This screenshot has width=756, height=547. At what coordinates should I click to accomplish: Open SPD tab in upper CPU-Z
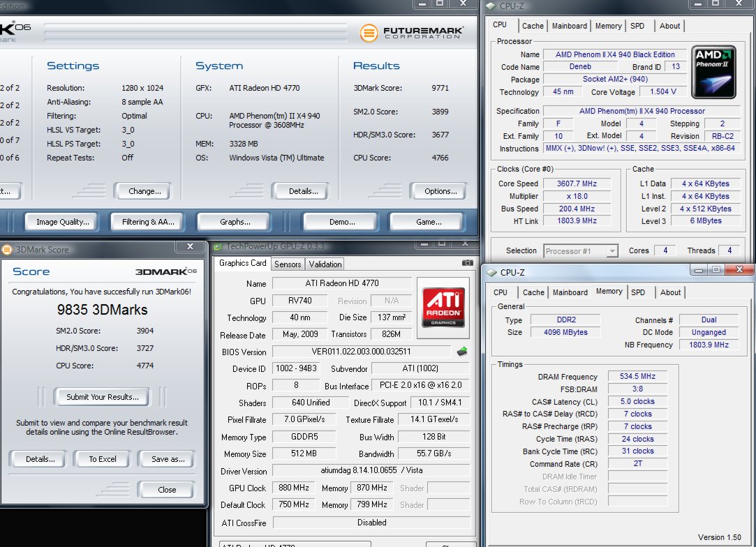pos(637,26)
